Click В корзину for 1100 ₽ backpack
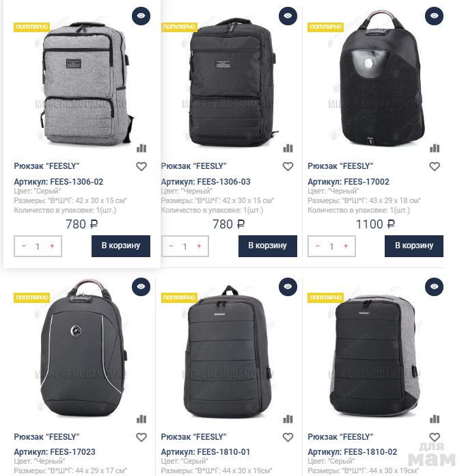Viewport: 466px width, 476px height. 414,246
